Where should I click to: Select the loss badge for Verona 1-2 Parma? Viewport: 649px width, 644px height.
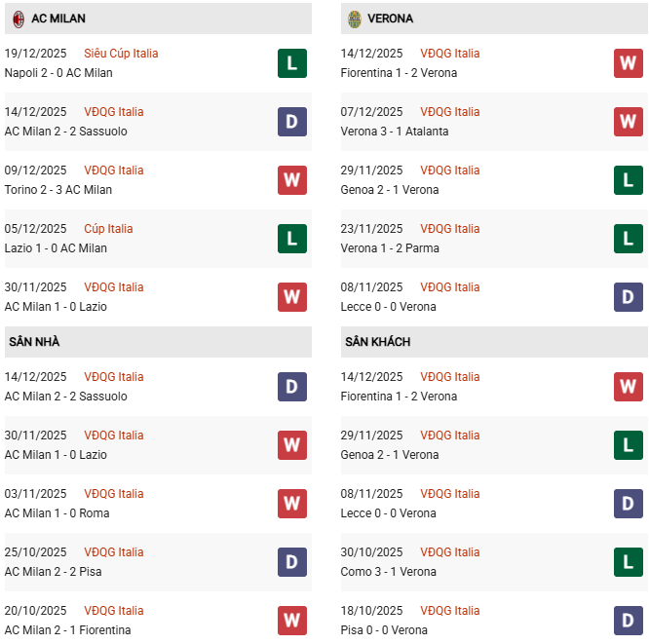point(629,239)
